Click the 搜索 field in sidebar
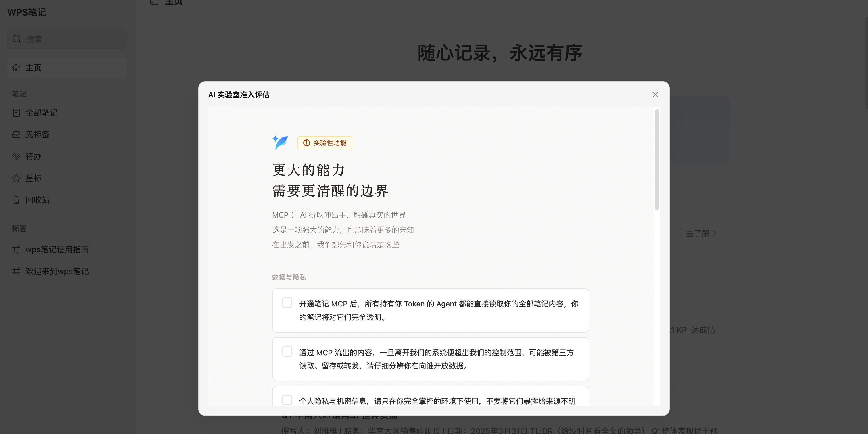Viewport: 868px width, 434px height. (67, 39)
